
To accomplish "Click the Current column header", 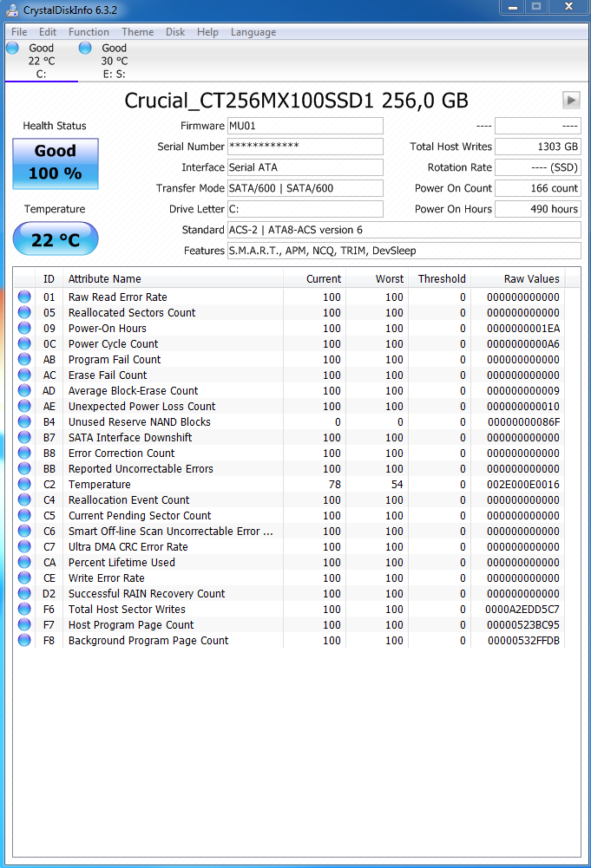I will point(315,279).
